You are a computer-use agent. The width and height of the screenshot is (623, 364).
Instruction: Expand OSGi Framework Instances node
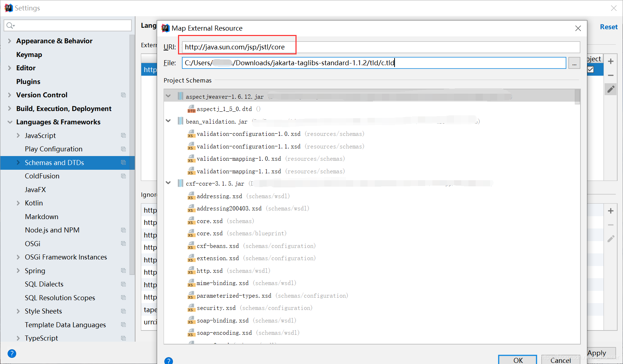(18, 257)
